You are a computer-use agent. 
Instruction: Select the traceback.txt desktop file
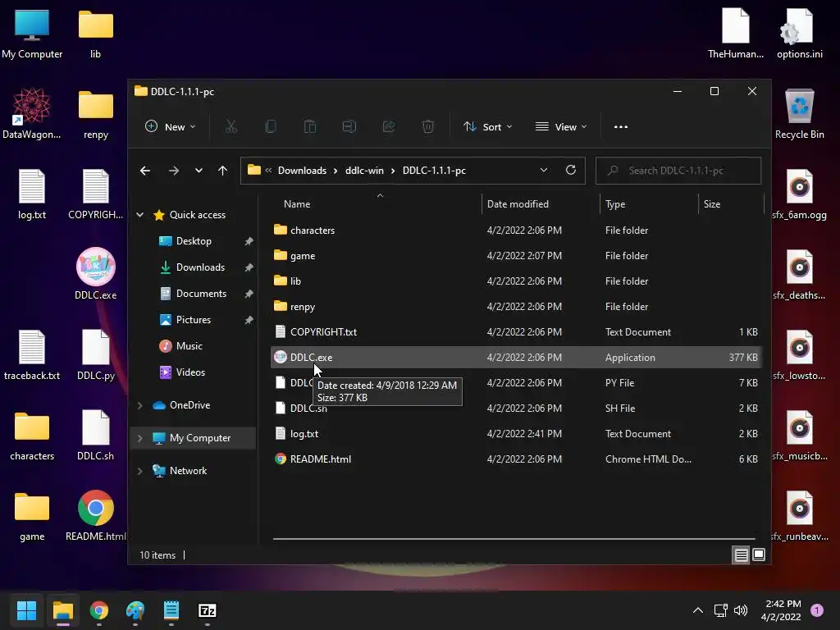(x=32, y=354)
